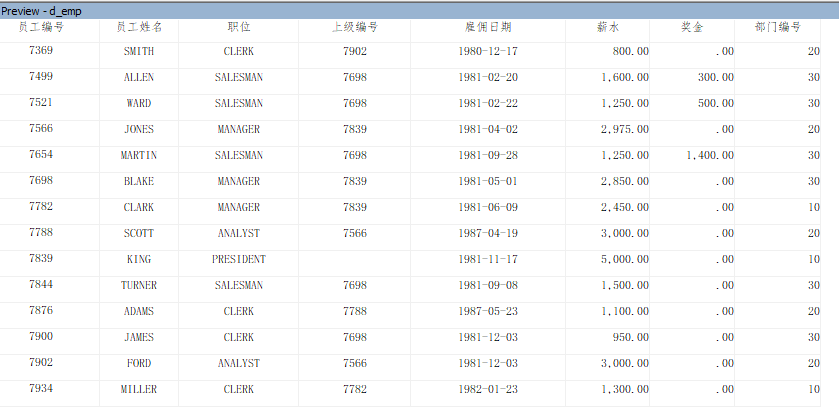Click the 薪水 column header
Viewport: 839px width, 414px height.
tap(608, 27)
